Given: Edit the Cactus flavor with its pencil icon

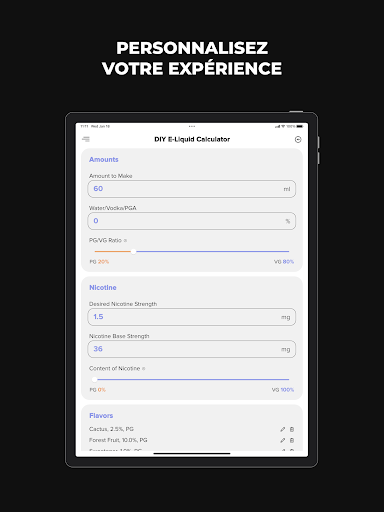Looking at the screenshot, I should [x=283, y=429].
